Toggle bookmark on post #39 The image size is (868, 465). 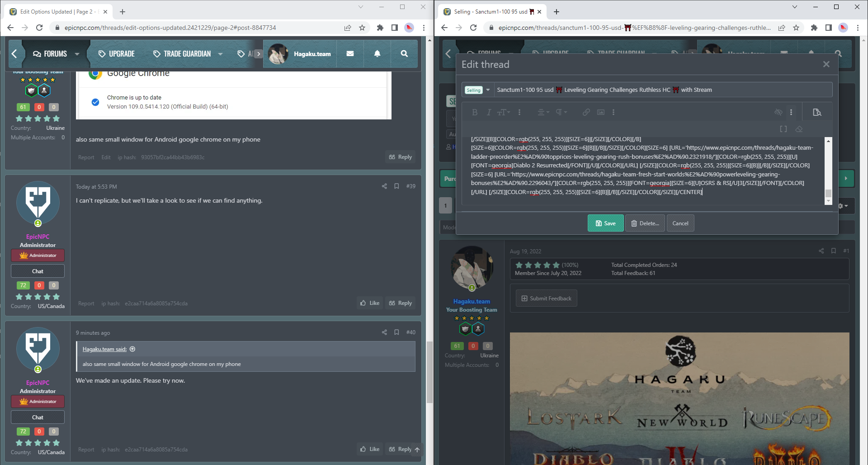point(396,186)
